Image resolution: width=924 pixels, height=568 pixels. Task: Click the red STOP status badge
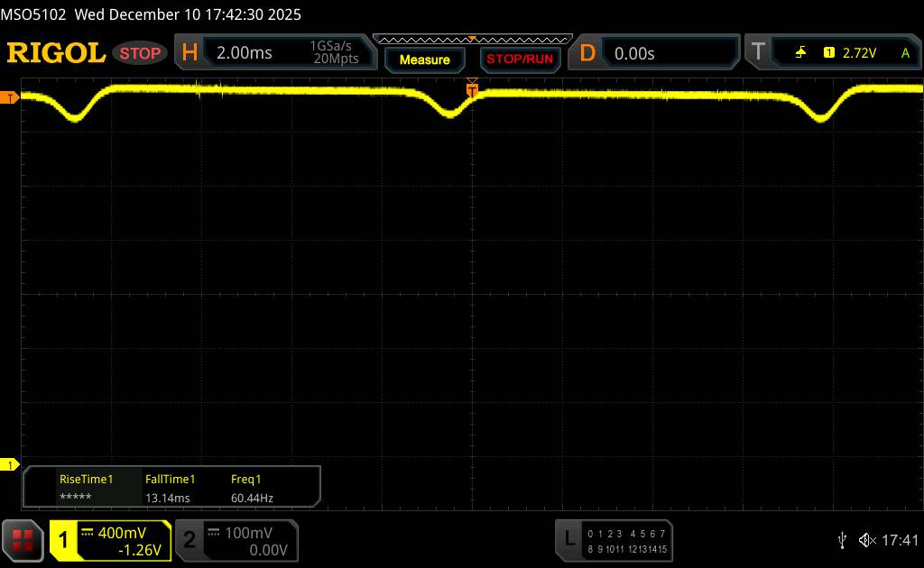[x=142, y=53]
